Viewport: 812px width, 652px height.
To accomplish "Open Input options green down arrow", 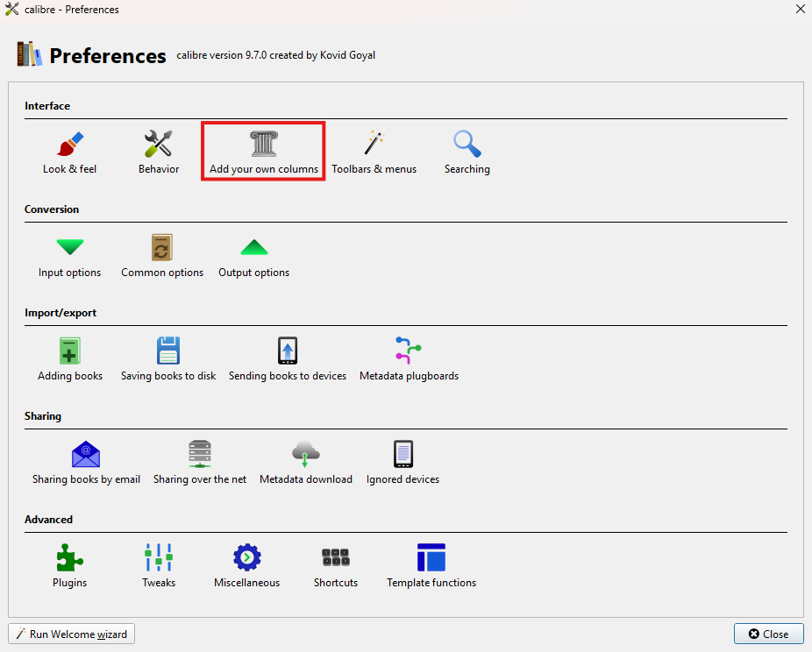I will click(x=70, y=247).
